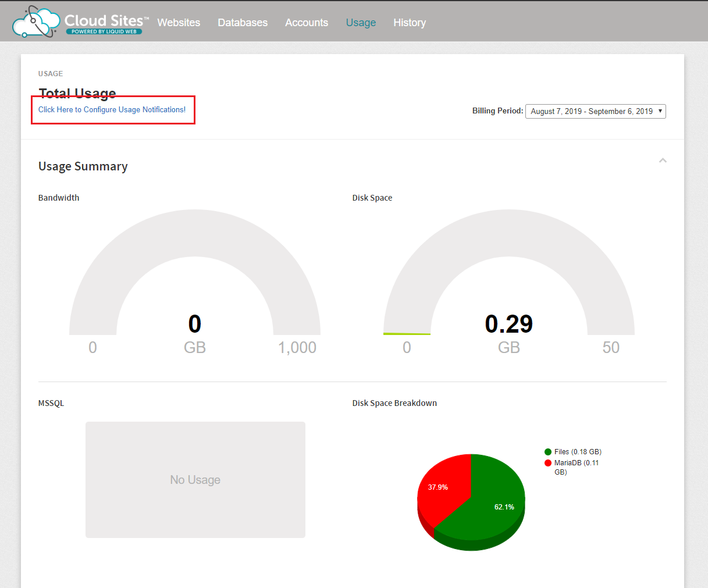Click the Billing Period dropdown arrow
Image resolution: width=708 pixels, height=588 pixels.
click(x=661, y=111)
